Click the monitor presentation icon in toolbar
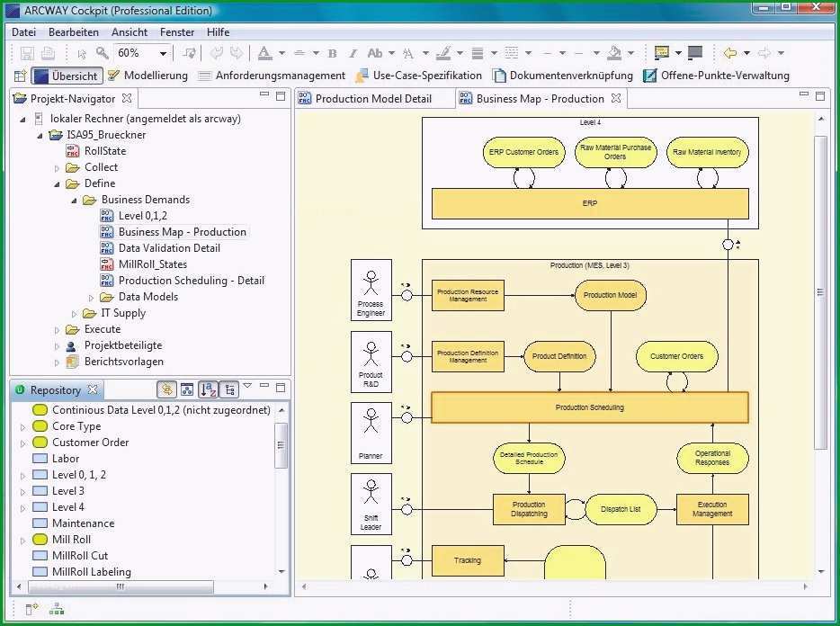 tap(662, 52)
